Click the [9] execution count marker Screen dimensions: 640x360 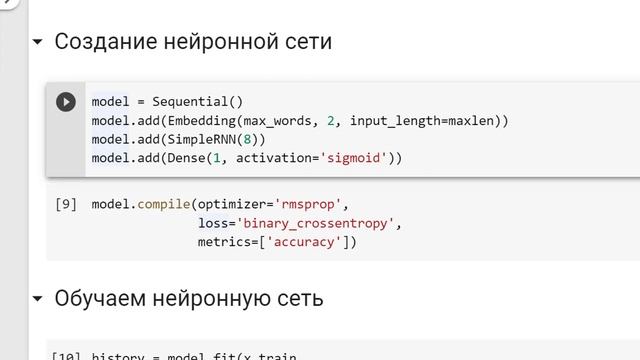[66, 204]
